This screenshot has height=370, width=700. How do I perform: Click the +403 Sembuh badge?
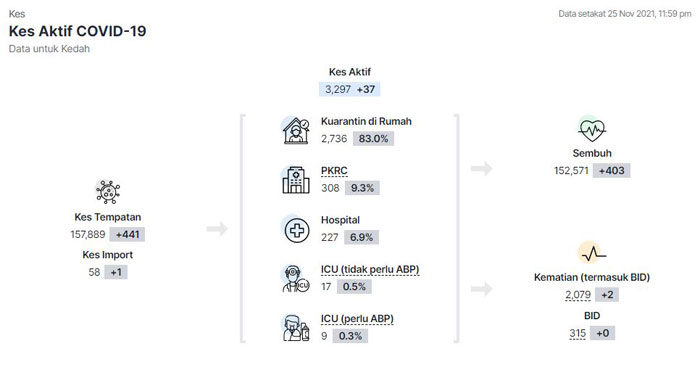pyautogui.click(x=612, y=170)
